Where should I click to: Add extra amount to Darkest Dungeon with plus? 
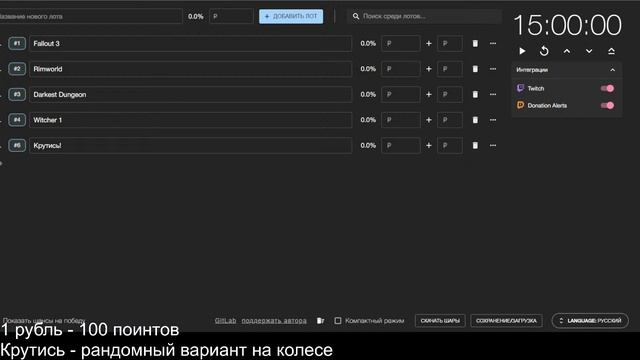pos(429,94)
